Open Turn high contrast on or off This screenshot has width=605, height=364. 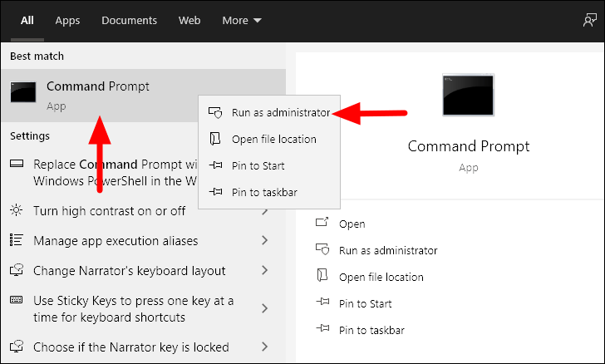pyautogui.click(x=109, y=211)
